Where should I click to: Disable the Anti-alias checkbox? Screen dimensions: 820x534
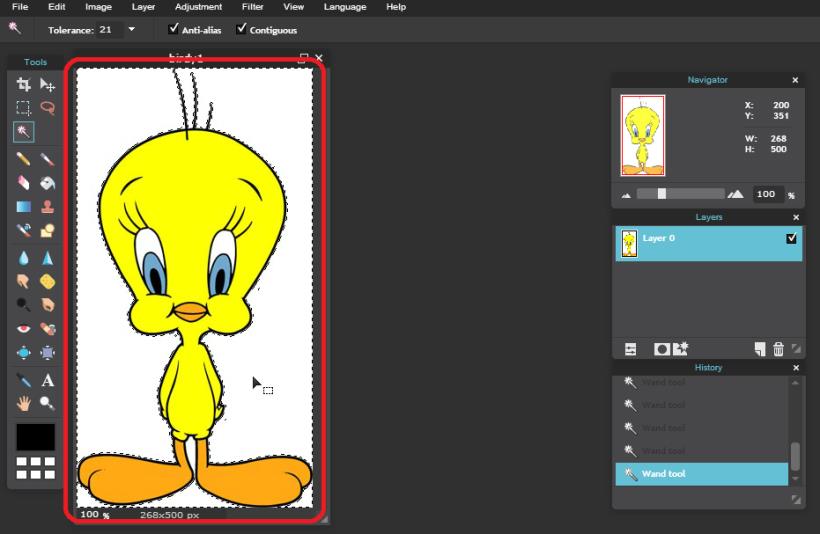pos(174,29)
